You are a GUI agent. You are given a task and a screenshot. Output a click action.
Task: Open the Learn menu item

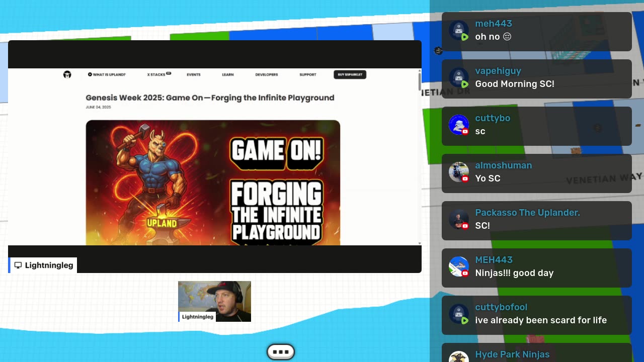point(228,74)
